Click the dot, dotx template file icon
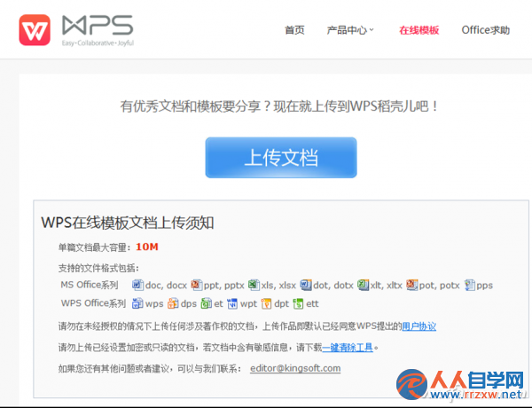The image size is (532, 408). click(x=306, y=285)
